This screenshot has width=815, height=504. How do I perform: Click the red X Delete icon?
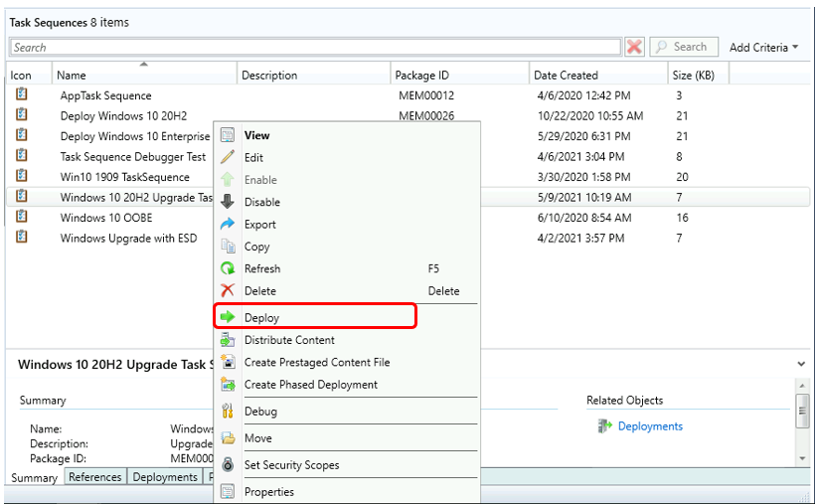click(x=228, y=290)
